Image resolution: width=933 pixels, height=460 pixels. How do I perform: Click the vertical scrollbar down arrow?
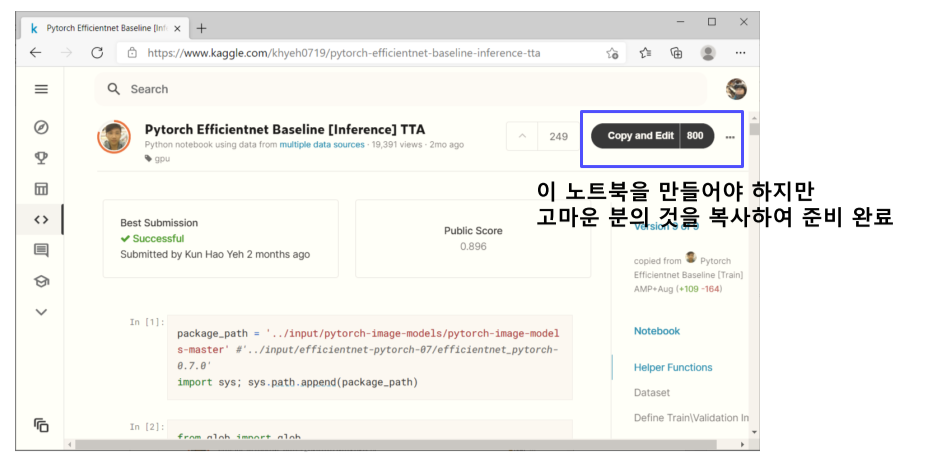tap(754, 431)
